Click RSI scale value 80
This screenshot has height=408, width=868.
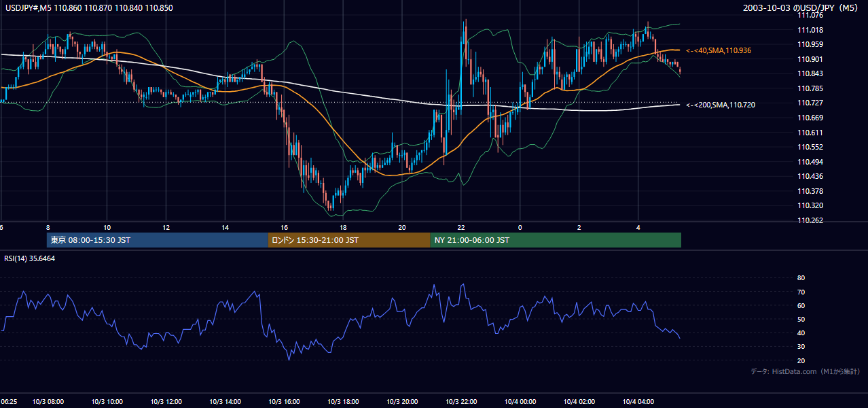pyautogui.click(x=801, y=278)
